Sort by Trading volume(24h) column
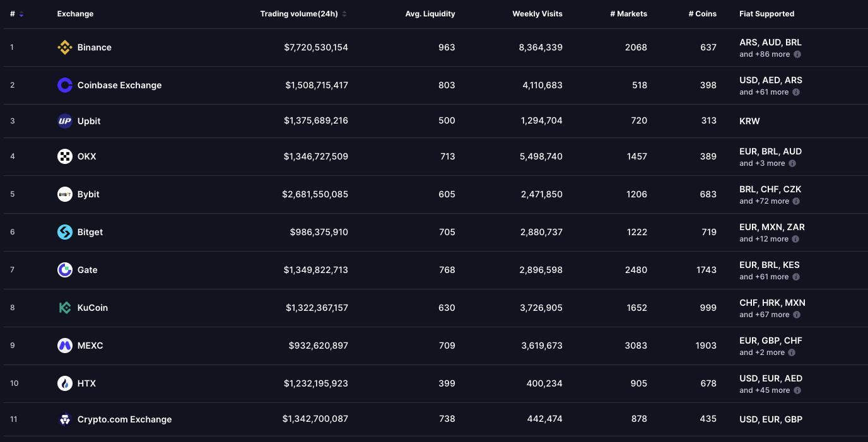The image size is (868, 442). [344, 14]
